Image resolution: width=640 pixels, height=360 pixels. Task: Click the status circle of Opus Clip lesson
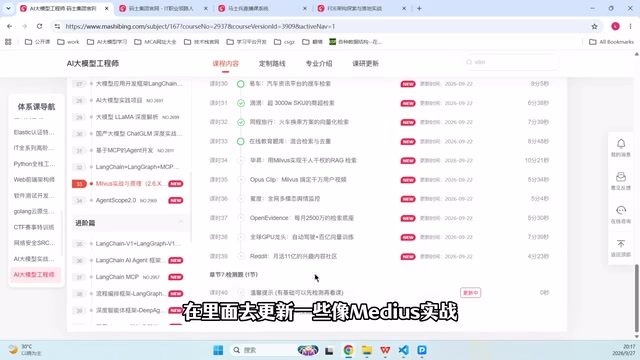pyautogui.click(x=241, y=180)
